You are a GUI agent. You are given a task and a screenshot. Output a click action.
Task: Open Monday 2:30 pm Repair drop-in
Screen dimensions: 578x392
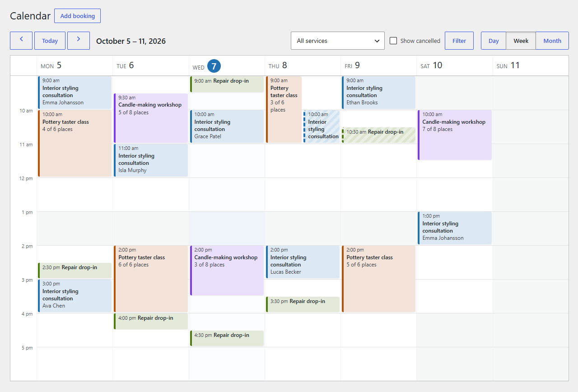(75, 271)
